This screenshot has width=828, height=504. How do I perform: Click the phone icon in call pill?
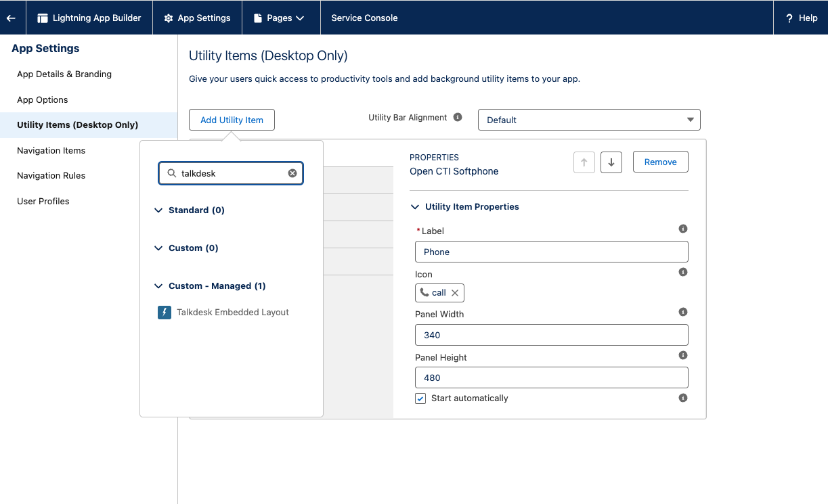pyautogui.click(x=424, y=293)
